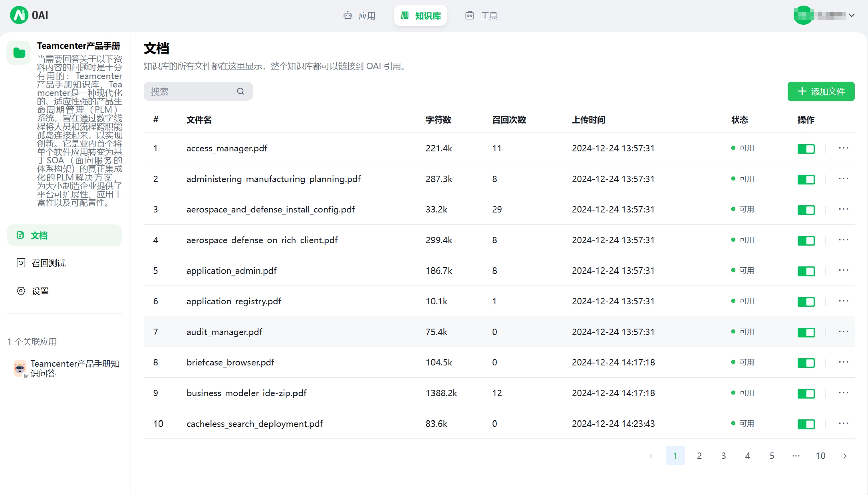Click file name aerospace_defense_on_rich_client.pdf

coord(262,240)
